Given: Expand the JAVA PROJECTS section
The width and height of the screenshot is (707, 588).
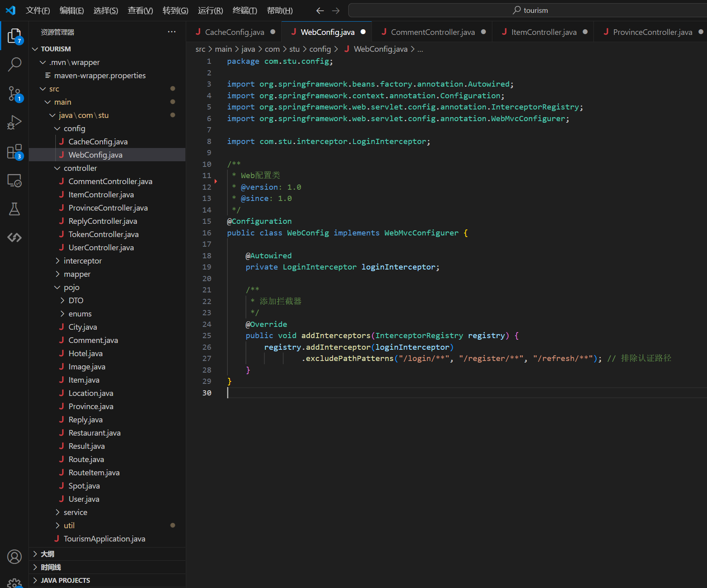Looking at the screenshot, I should click(65, 580).
